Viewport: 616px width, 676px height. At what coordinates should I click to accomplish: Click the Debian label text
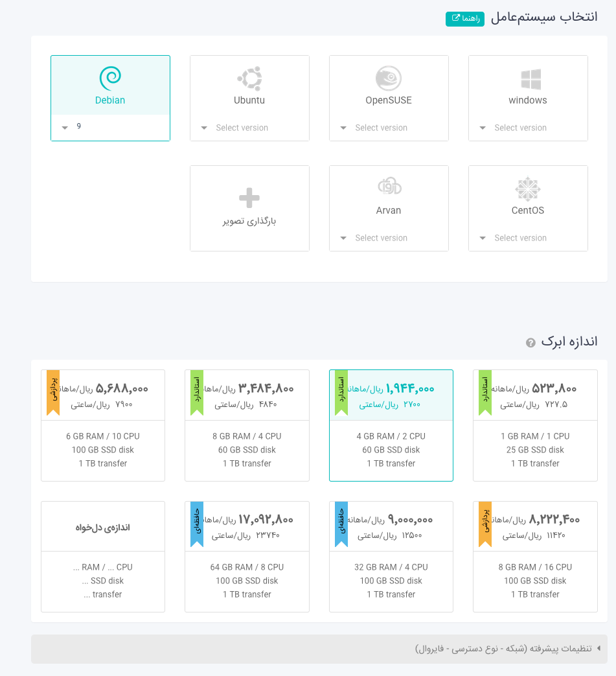(x=110, y=100)
